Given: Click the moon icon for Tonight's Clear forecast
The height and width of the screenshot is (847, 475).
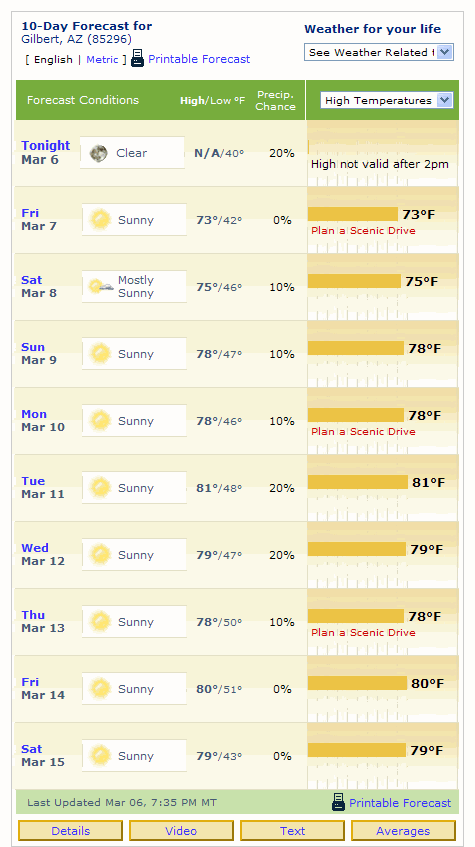Looking at the screenshot, I should tap(98, 153).
